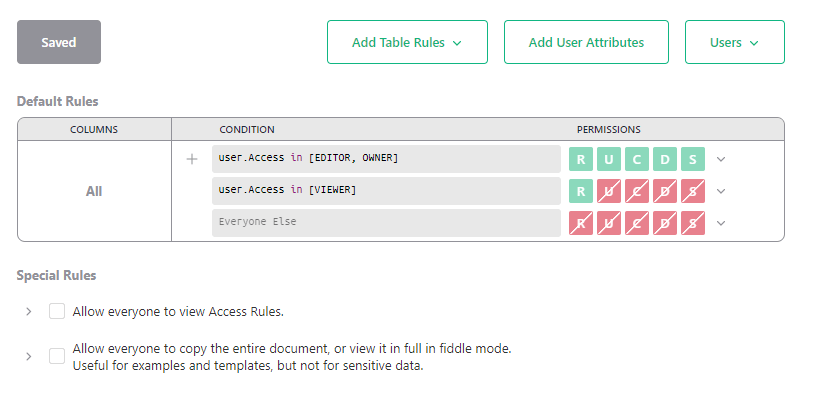Toggle Schema permission in the VIEWER row
This screenshot has width=829, height=407.
693,191
